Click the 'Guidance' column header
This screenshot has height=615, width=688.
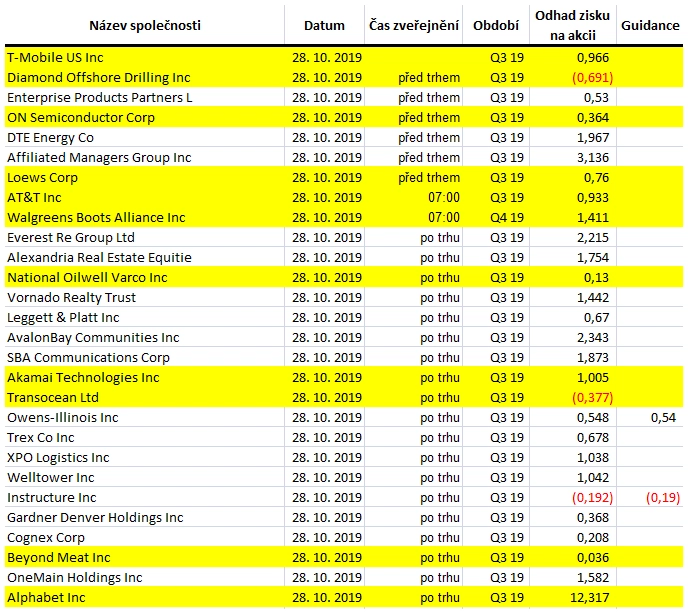650,25
